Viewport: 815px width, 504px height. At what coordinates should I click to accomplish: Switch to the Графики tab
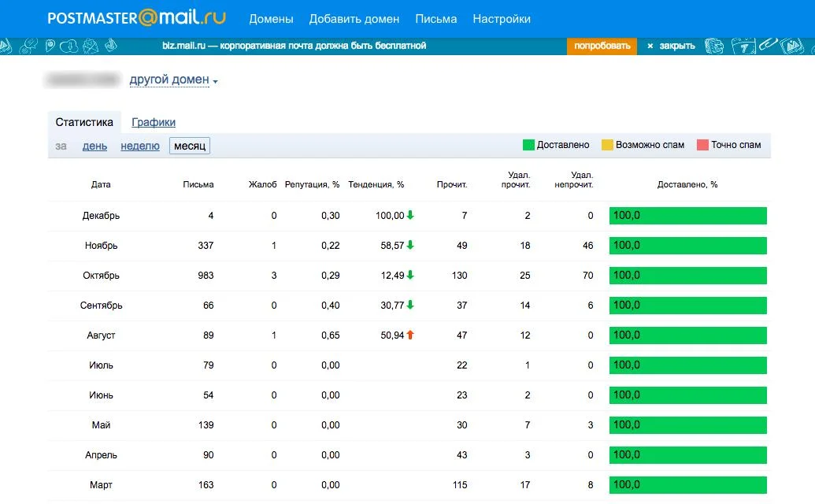pos(154,122)
